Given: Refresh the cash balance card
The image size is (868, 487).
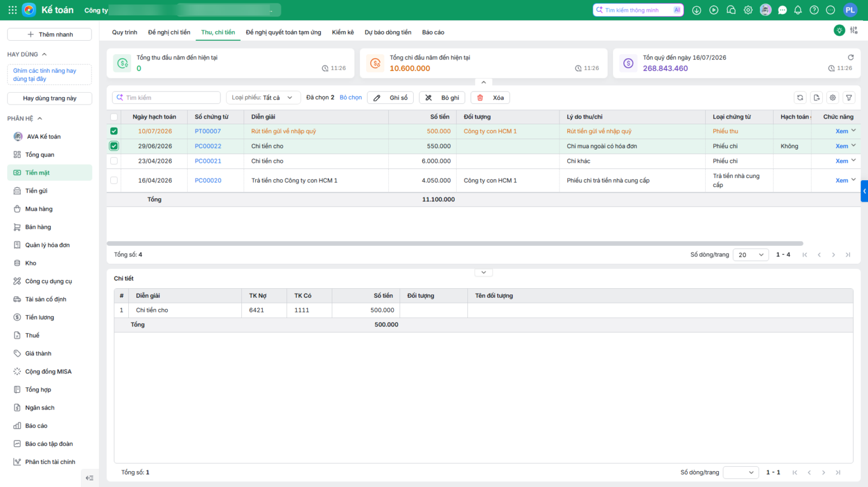Looking at the screenshot, I should (x=850, y=58).
